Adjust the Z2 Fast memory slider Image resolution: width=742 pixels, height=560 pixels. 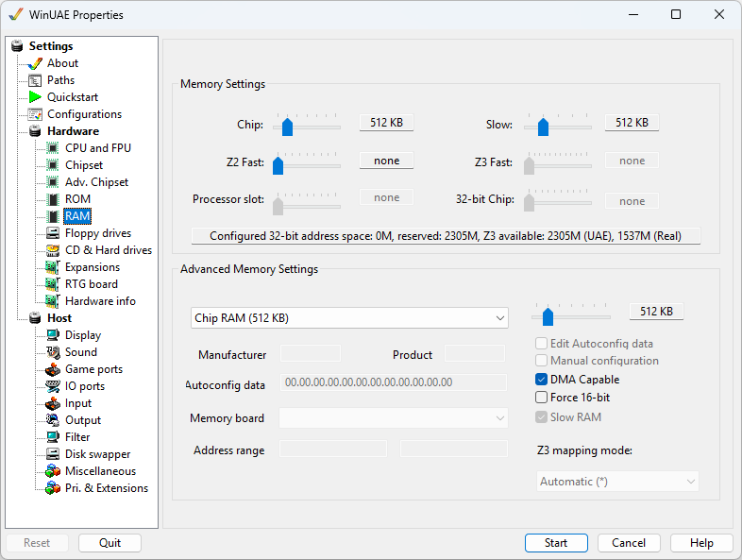[278, 165]
